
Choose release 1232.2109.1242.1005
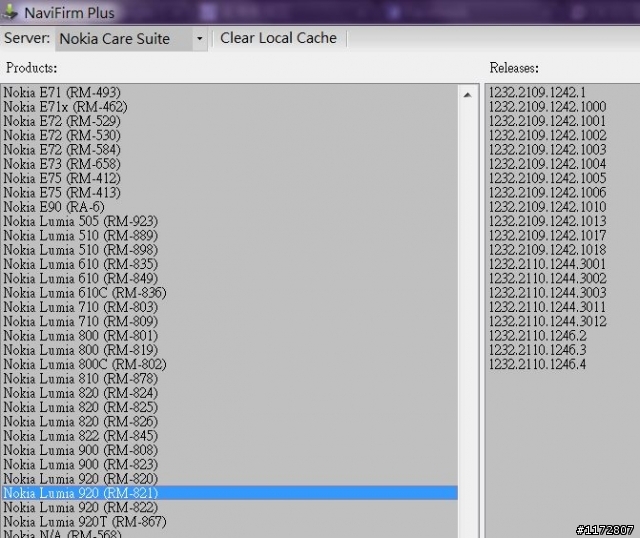point(547,178)
